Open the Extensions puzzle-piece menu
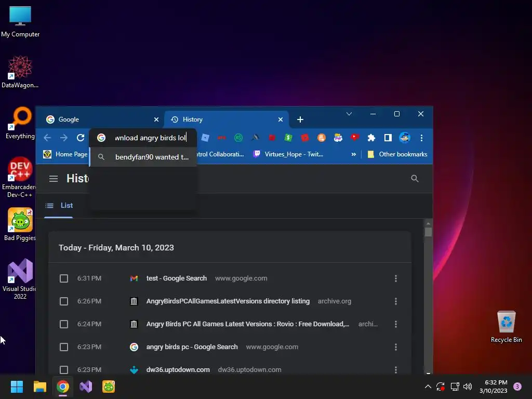 tap(371, 138)
